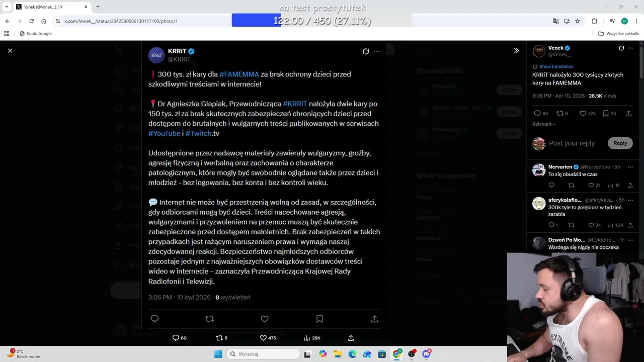Repost via bottom bar count 6
The width and height of the screenshot is (644, 362).
tap(221, 338)
